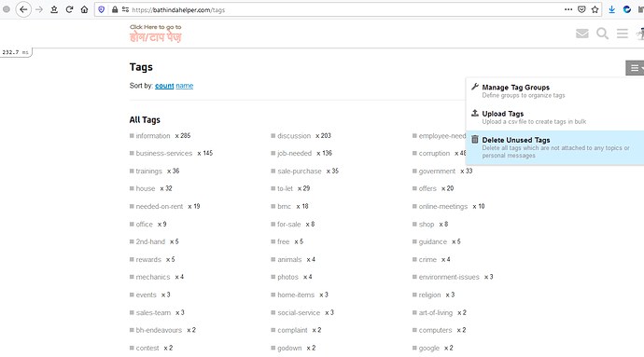Open the offers tag
The image size is (644, 357).
[x=427, y=189]
